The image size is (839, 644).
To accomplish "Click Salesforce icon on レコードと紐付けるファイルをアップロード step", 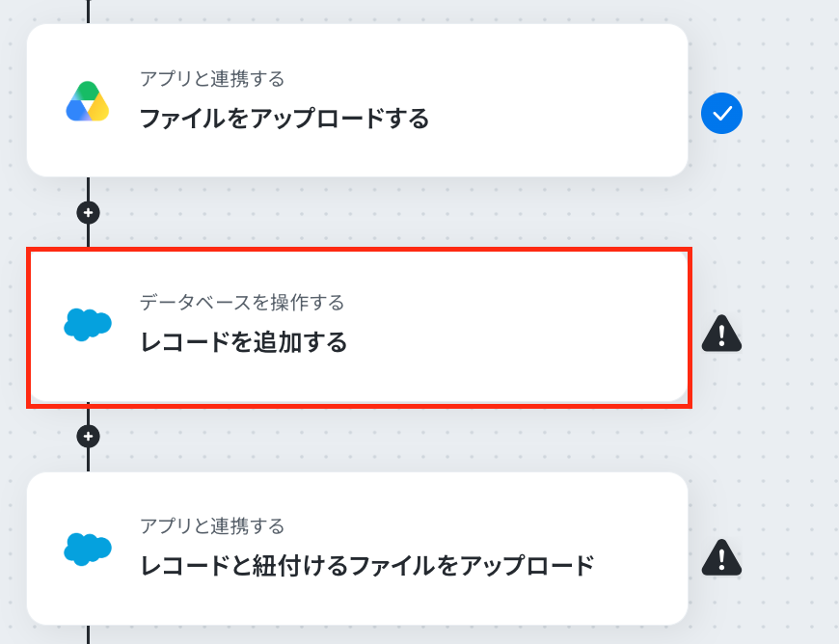I will [x=87, y=549].
